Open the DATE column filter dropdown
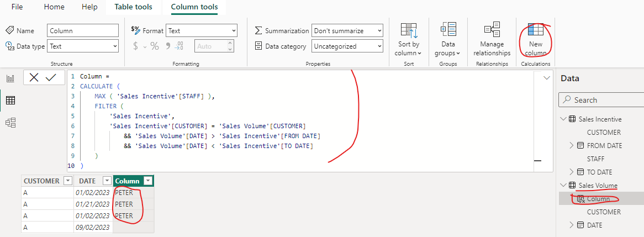 tap(107, 181)
